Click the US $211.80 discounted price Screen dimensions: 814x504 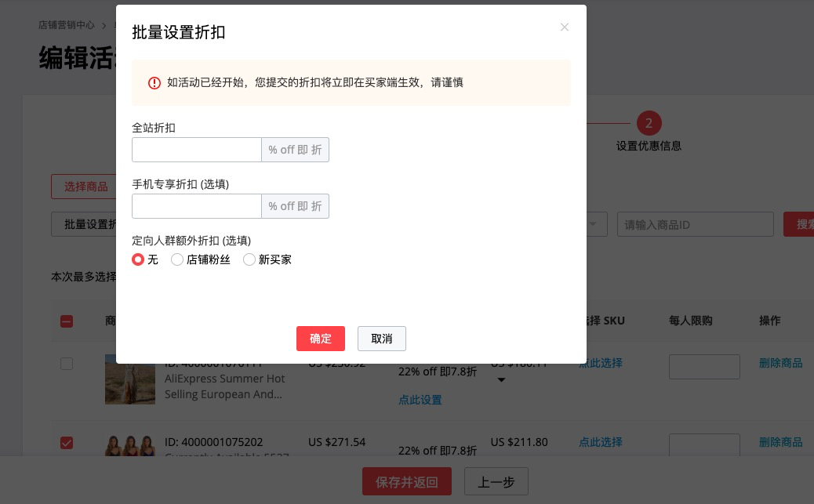point(519,442)
